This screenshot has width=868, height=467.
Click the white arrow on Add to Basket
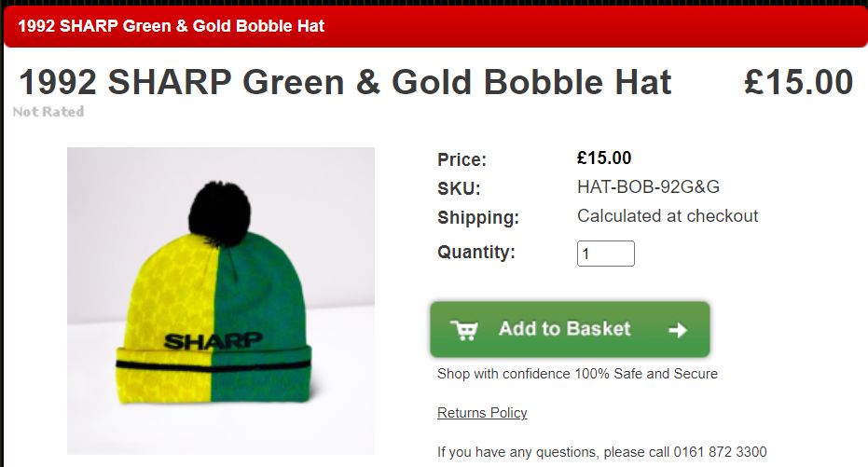(678, 330)
